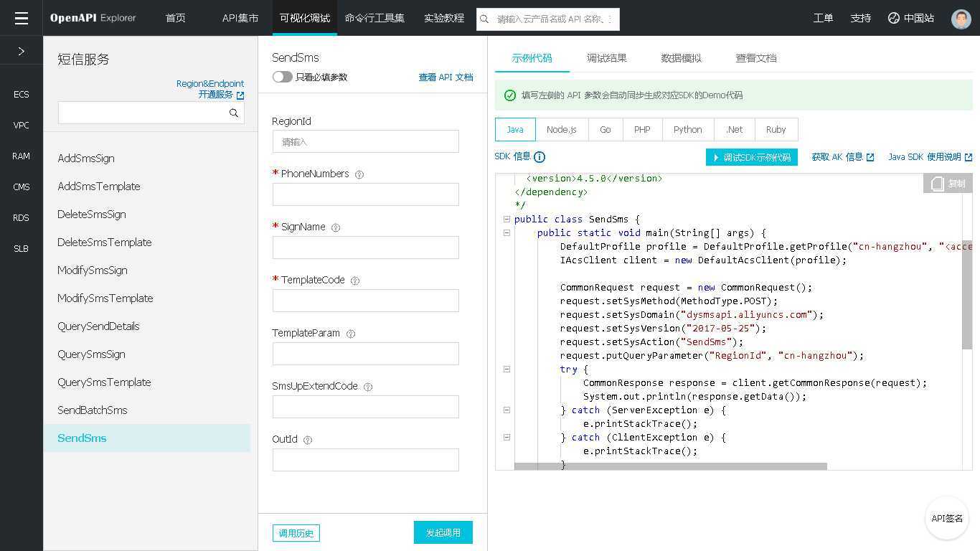
Task: Click the copy icon in the code panel
Action: [x=937, y=184]
